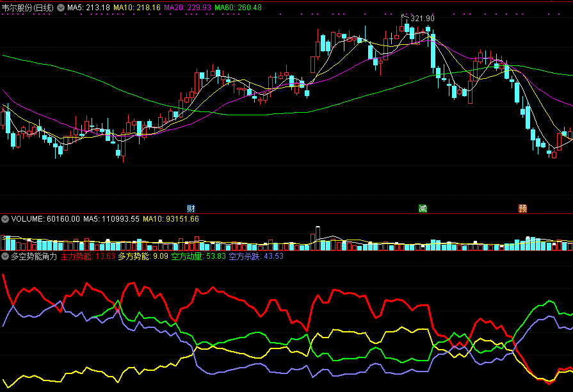
Task: Select the MA10: 218.16 price label
Action: [136, 8]
